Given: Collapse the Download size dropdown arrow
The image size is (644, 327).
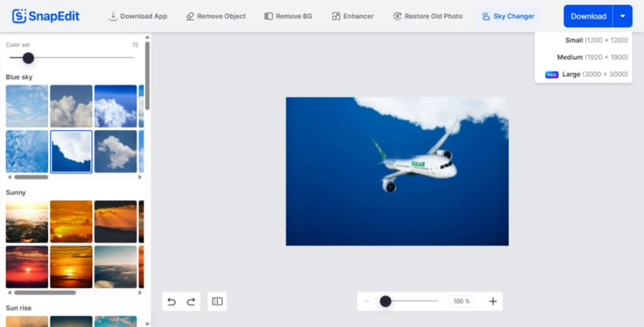Looking at the screenshot, I should pyautogui.click(x=622, y=16).
